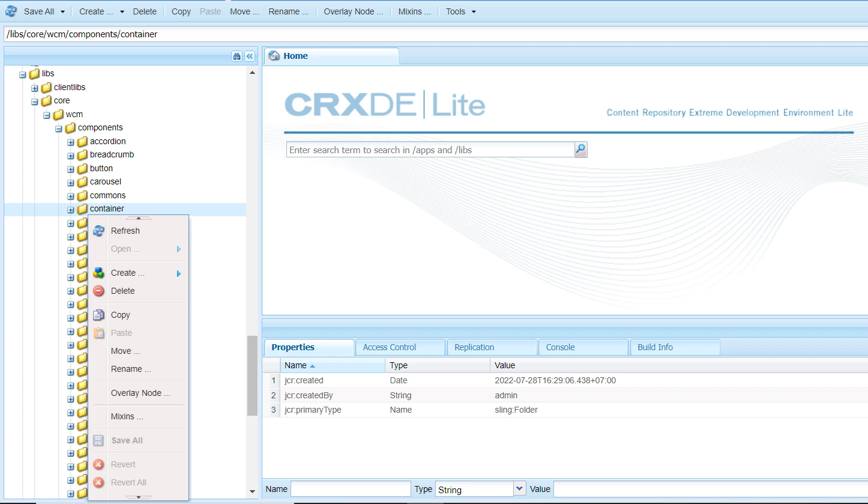
Task: Select the accordion folder icon
Action: (x=82, y=142)
